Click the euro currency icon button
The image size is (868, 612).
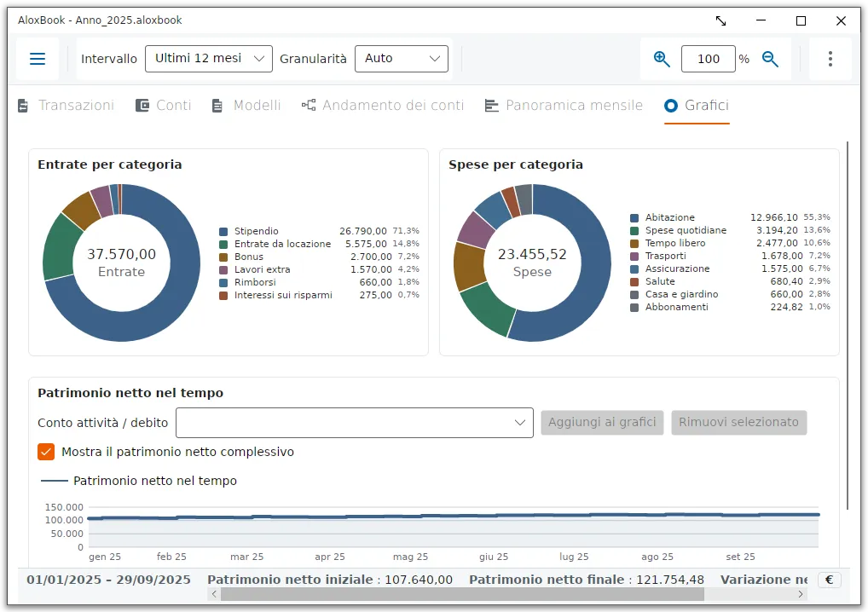(830, 580)
